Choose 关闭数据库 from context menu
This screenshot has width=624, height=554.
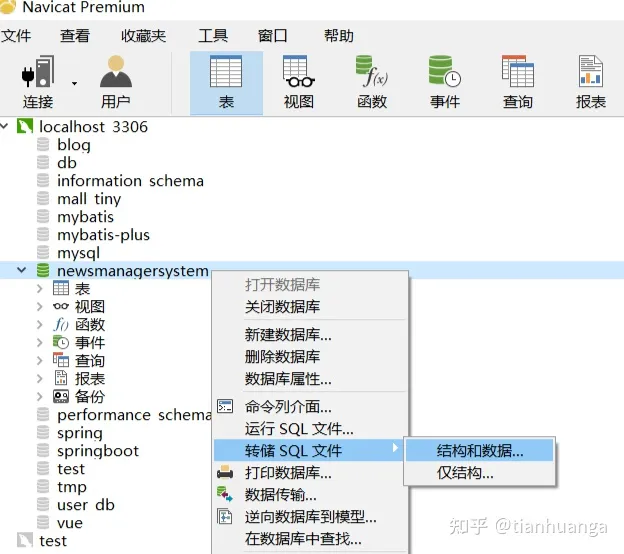click(x=282, y=306)
